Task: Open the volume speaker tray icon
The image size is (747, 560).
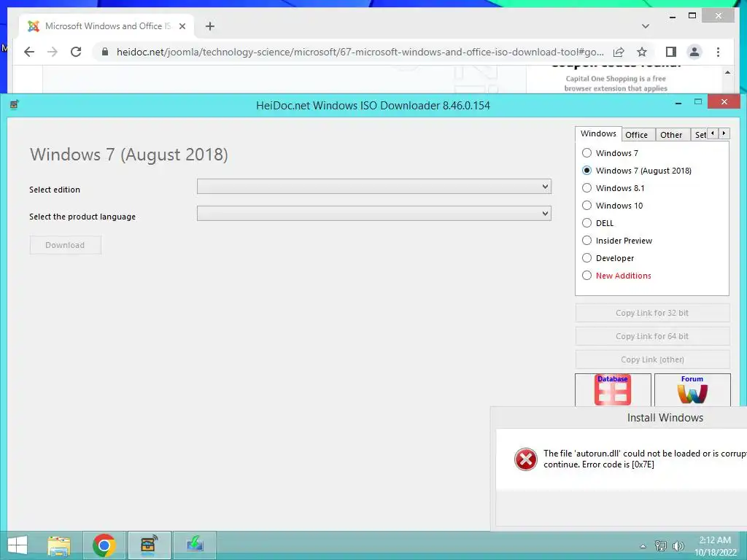Action: pyautogui.click(x=678, y=546)
